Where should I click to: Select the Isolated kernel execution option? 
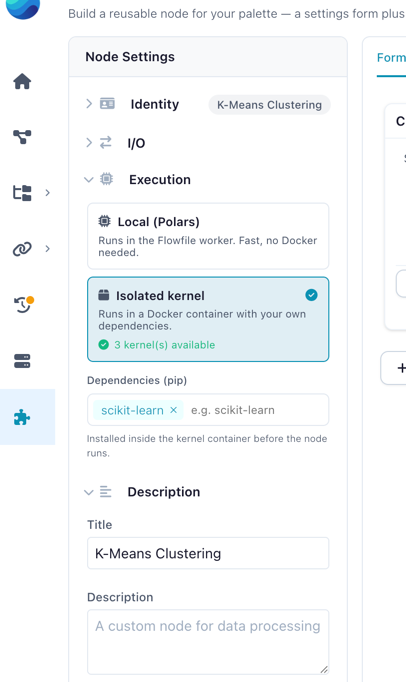[x=208, y=319]
